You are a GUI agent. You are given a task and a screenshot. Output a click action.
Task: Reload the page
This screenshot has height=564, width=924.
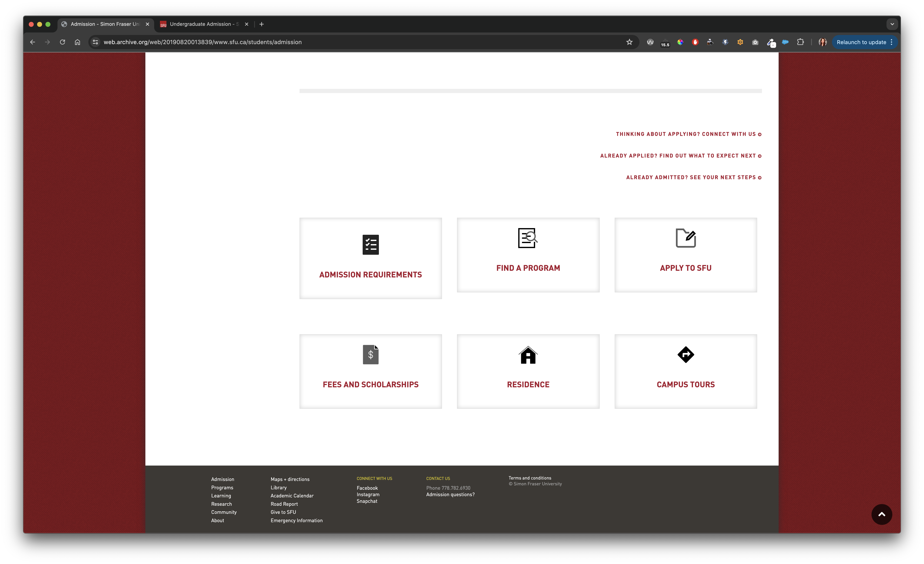click(63, 42)
